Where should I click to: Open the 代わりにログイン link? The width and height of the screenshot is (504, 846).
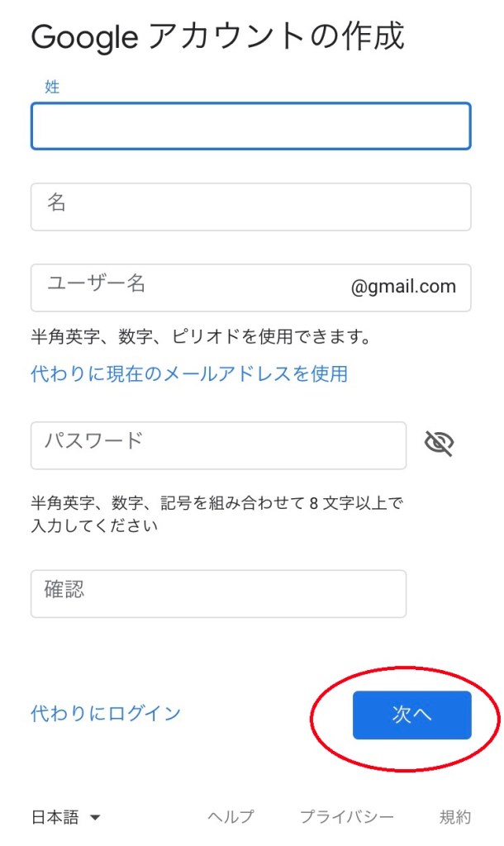coord(106,713)
